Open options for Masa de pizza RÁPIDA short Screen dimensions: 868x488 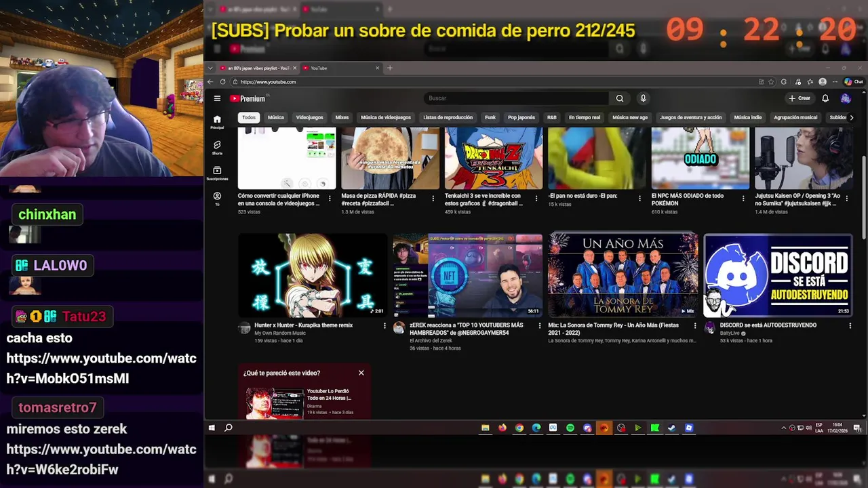coord(433,199)
